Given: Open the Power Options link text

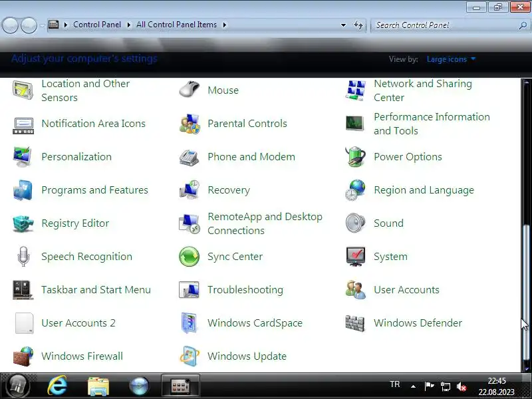Looking at the screenshot, I should coord(408,157).
